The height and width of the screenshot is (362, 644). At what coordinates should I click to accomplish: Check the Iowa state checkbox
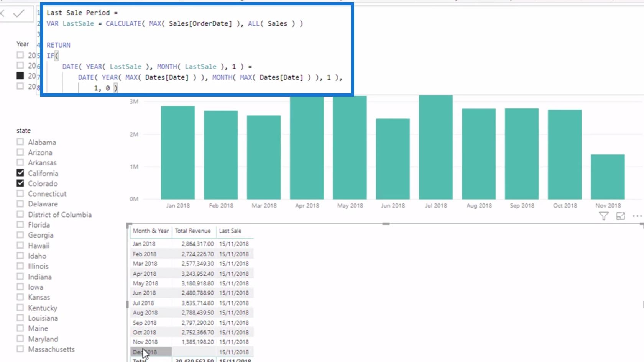pos(20,287)
